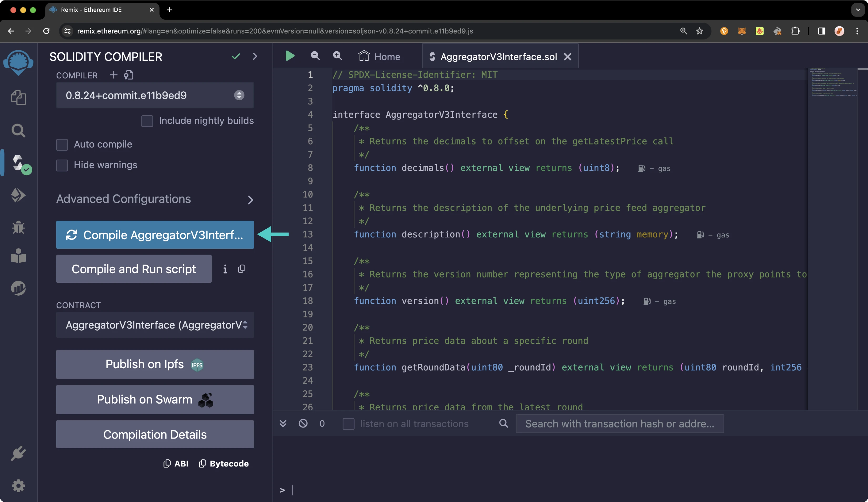Switch to the Home tab
The image size is (868, 502).
point(379,57)
